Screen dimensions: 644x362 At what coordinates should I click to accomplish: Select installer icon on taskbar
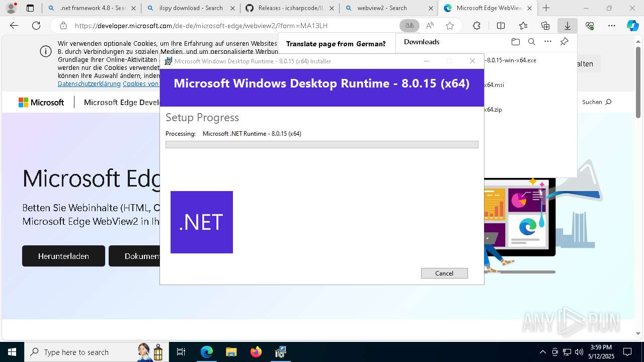[x=280, y=352]
